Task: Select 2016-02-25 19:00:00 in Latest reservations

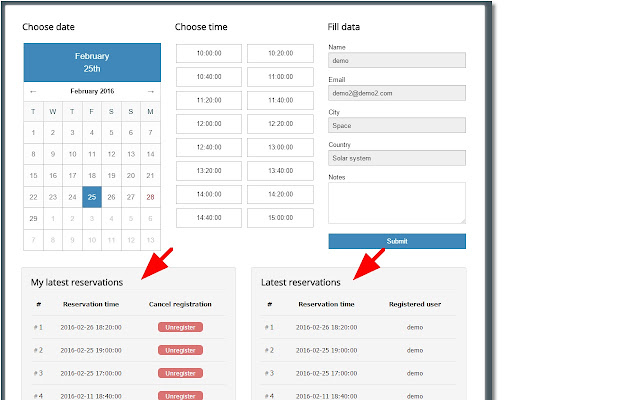Action: (326, 350)
